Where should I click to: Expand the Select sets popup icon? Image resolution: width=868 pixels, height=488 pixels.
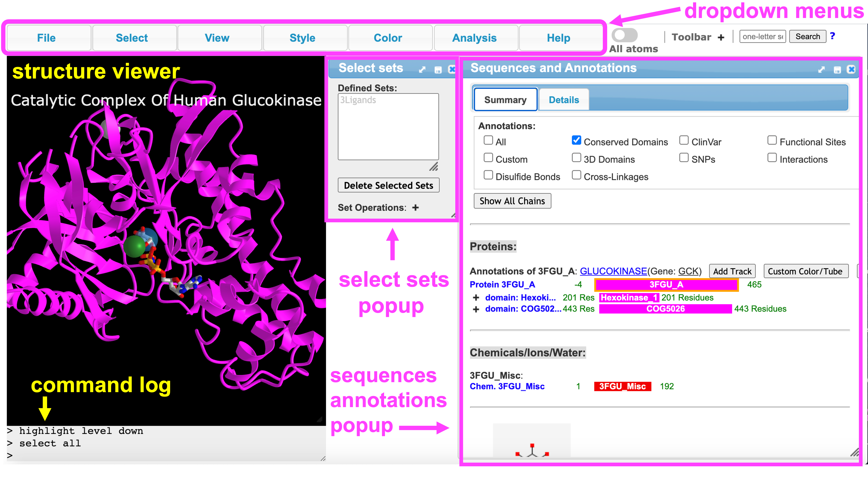coord(422,70)
